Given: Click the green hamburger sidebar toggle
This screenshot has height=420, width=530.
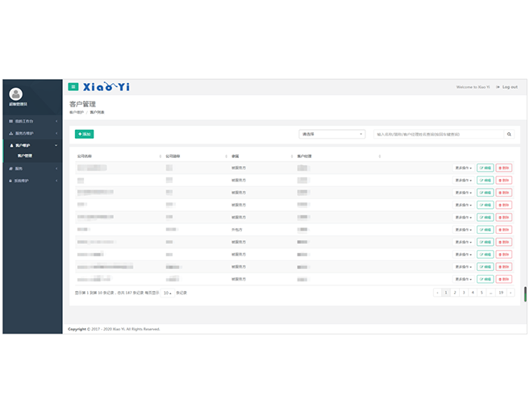Looking at the screenshot, I should pos(73,87).
